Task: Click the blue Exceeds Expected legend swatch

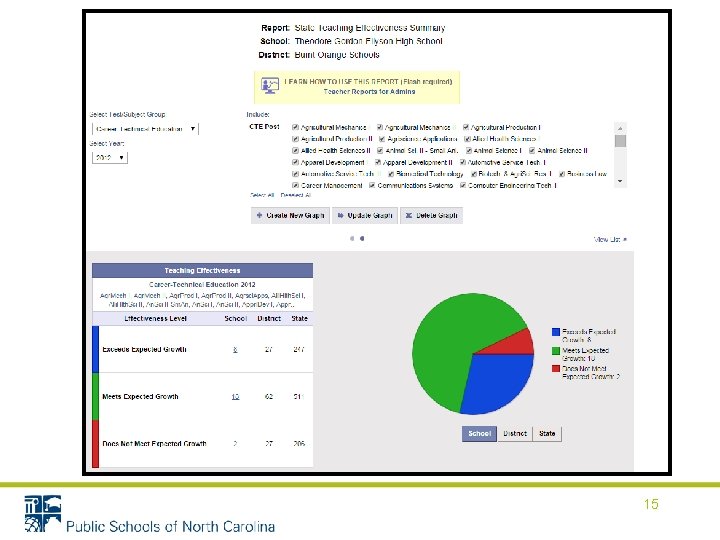Action: coord(556,332)
